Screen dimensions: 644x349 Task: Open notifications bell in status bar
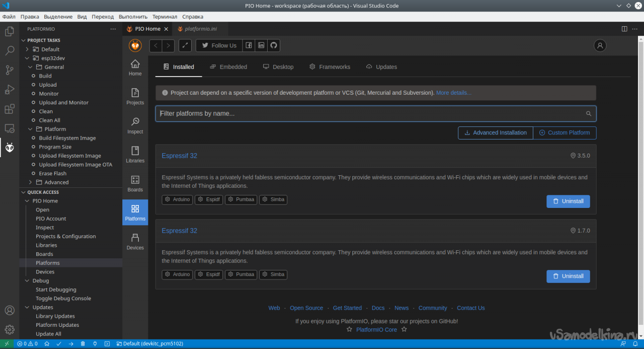point(635,344)
